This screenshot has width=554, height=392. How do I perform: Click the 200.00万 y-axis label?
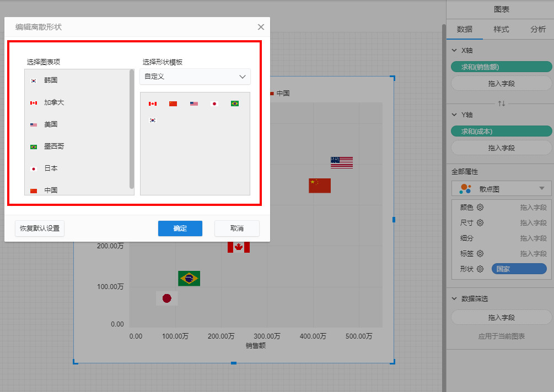[110, 246]
